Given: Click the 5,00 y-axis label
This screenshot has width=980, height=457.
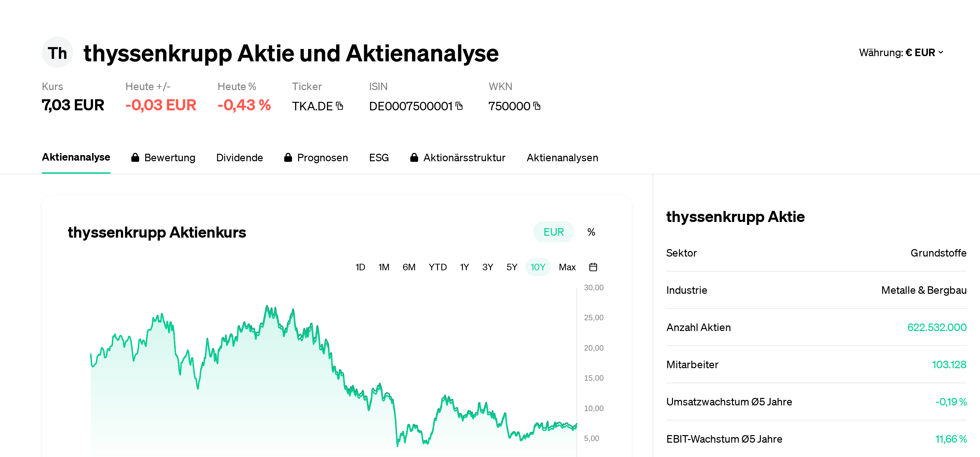Looking at the screenshot, I should point(592,438).
